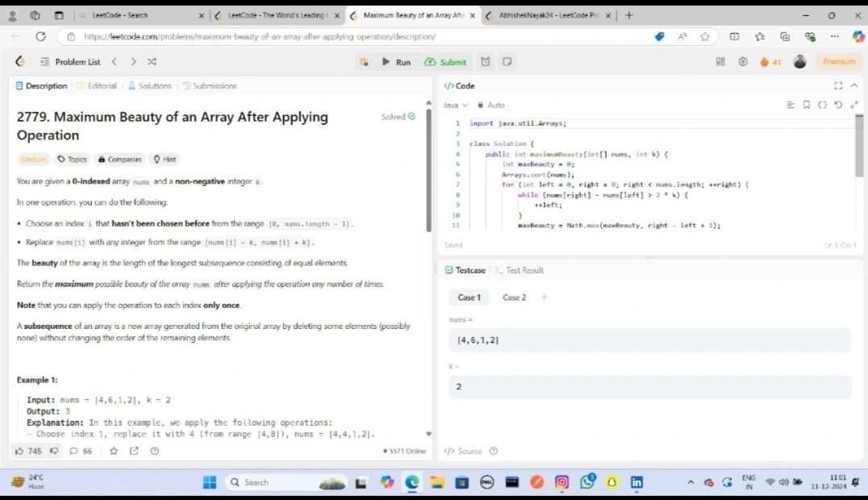Dislike the problem thumbs down
Viewport: 868px width, 500px height.
(x=54, y=451)
